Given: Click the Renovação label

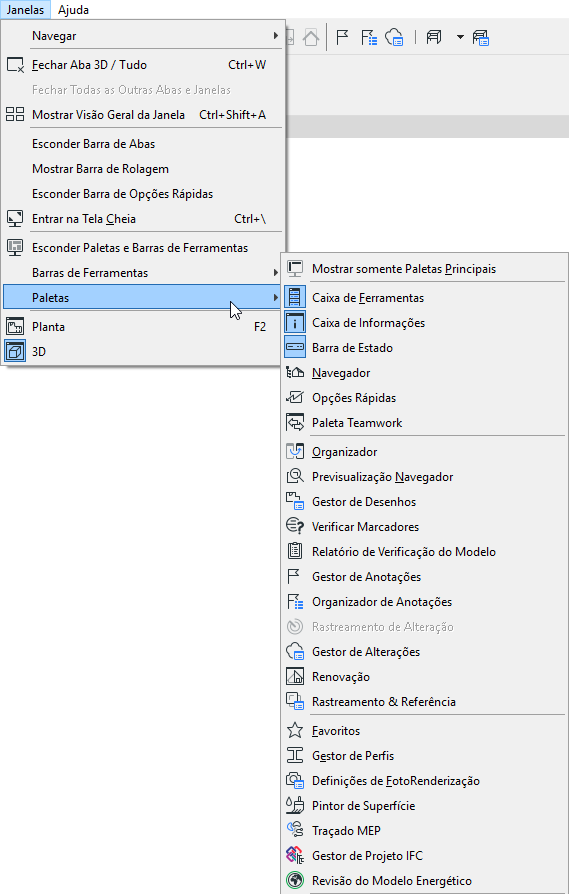Looking at the screenshot, I should [341, 677].
